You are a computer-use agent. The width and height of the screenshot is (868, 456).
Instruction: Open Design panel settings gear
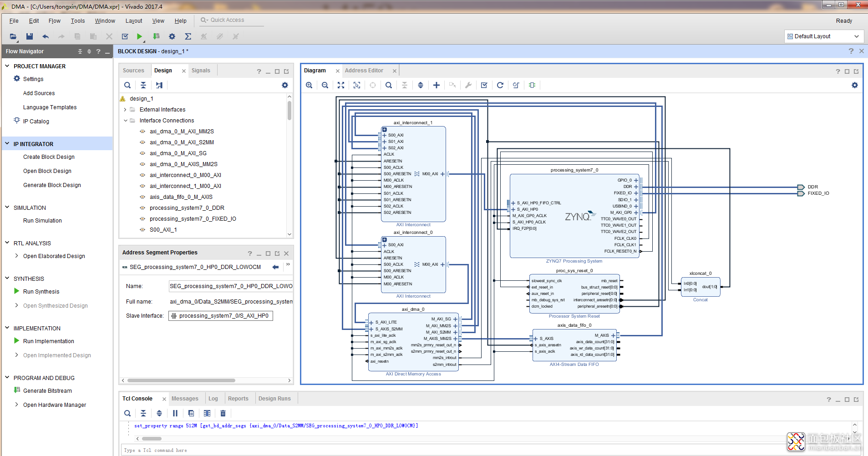click(285, 85)
